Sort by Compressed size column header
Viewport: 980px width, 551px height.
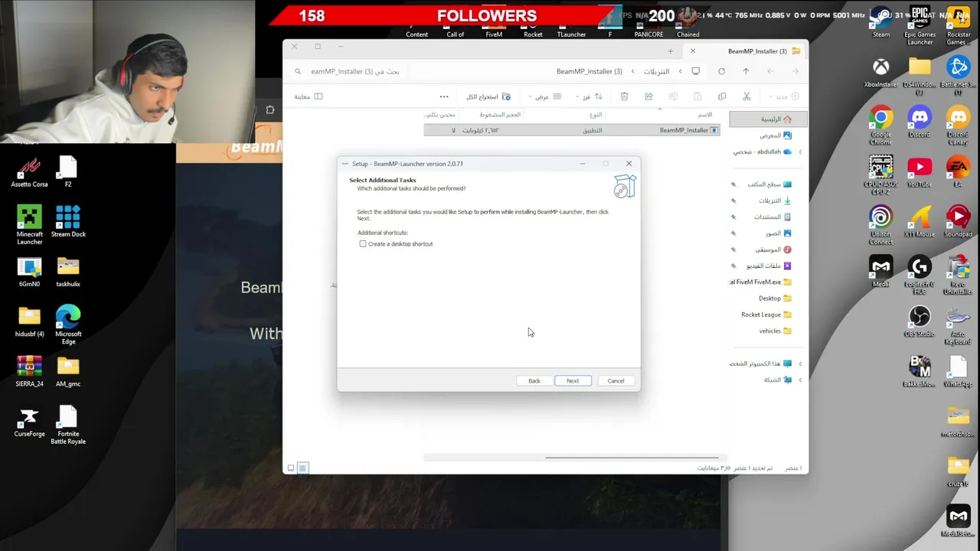tap(500, 115)
